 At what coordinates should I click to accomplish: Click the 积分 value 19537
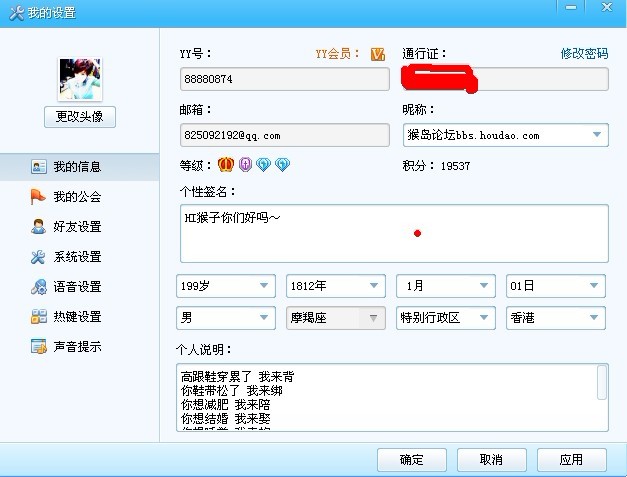point(455,166)
